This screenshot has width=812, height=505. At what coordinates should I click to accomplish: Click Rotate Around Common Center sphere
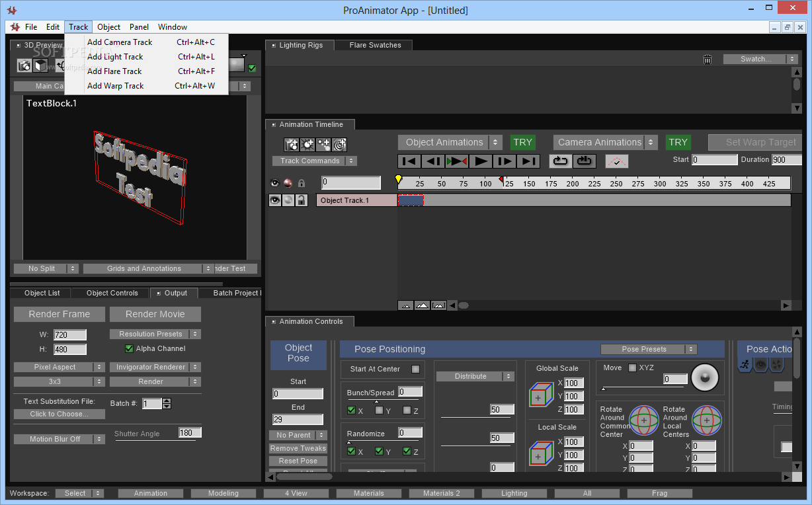644,420
